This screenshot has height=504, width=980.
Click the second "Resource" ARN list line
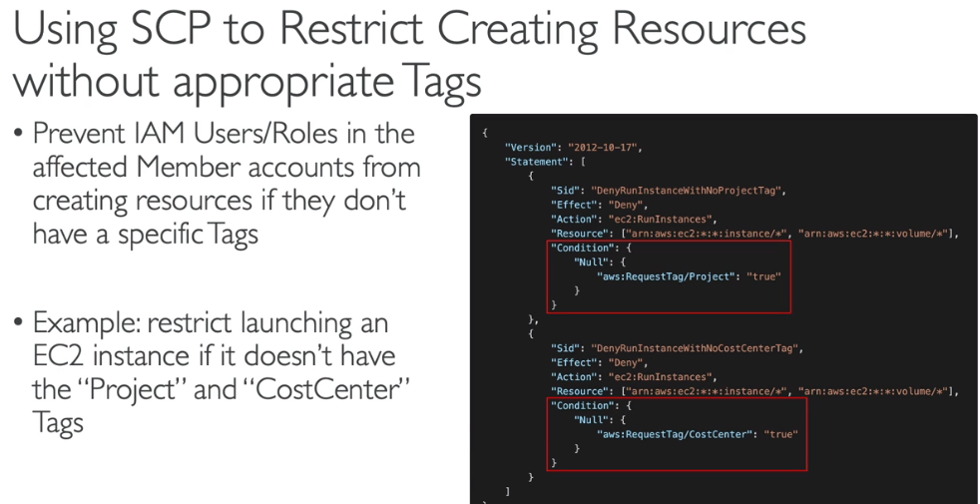(x=753, y=391)
